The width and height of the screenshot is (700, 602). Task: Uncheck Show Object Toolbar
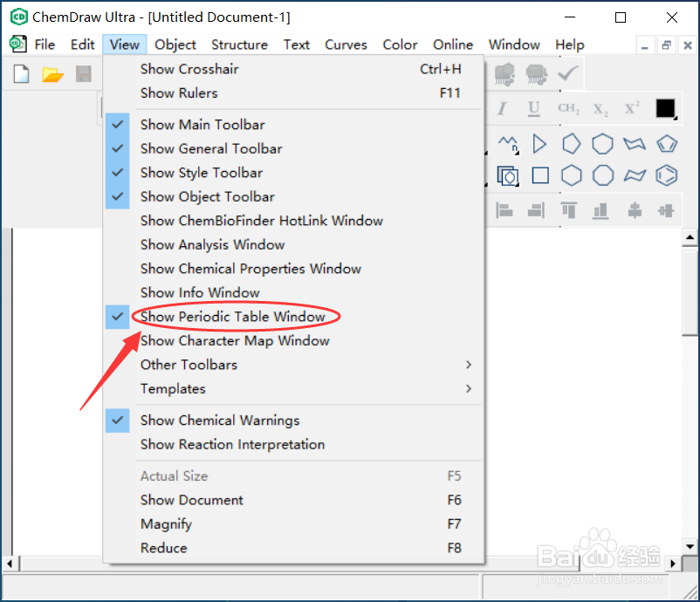294,197
